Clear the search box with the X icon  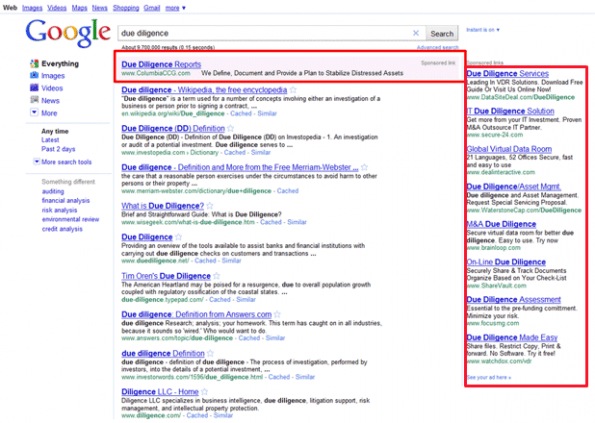tap(416, 33)
